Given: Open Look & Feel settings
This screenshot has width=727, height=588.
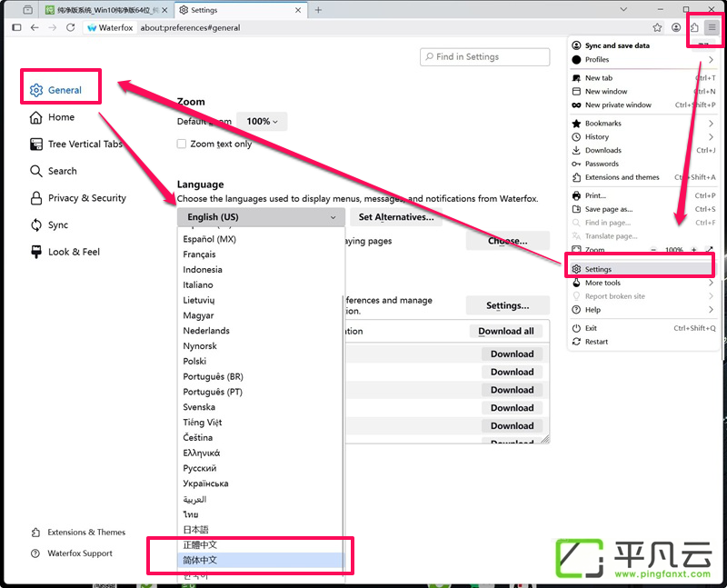Looking at the screenshot, I should [65, 252].
